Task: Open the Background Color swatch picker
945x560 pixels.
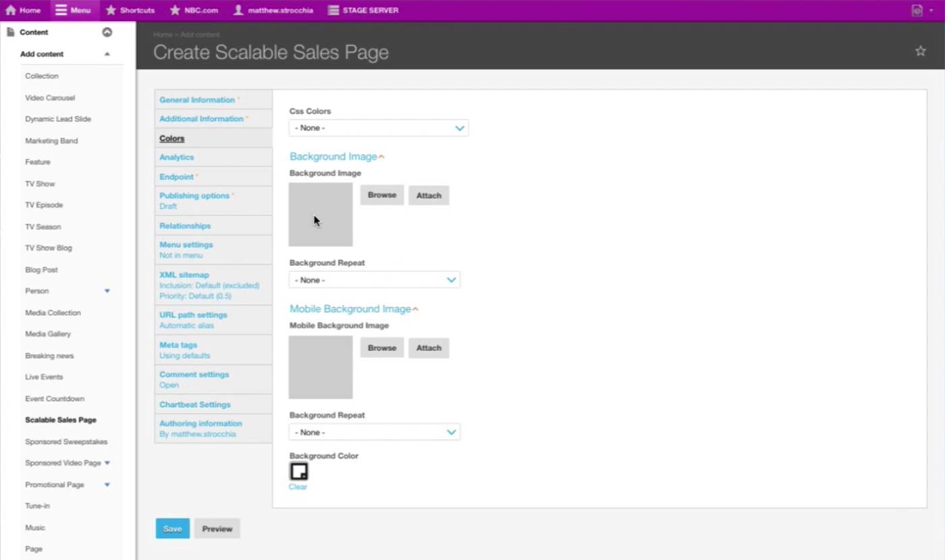Action: 298,471
